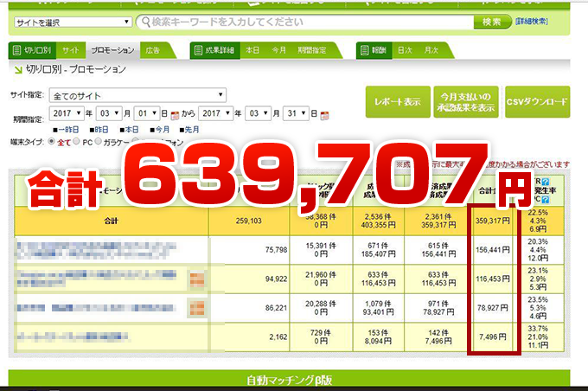Open the end date calendar picker icon
The width and height of the screenshot is (588, 391).
click(325, 114)
